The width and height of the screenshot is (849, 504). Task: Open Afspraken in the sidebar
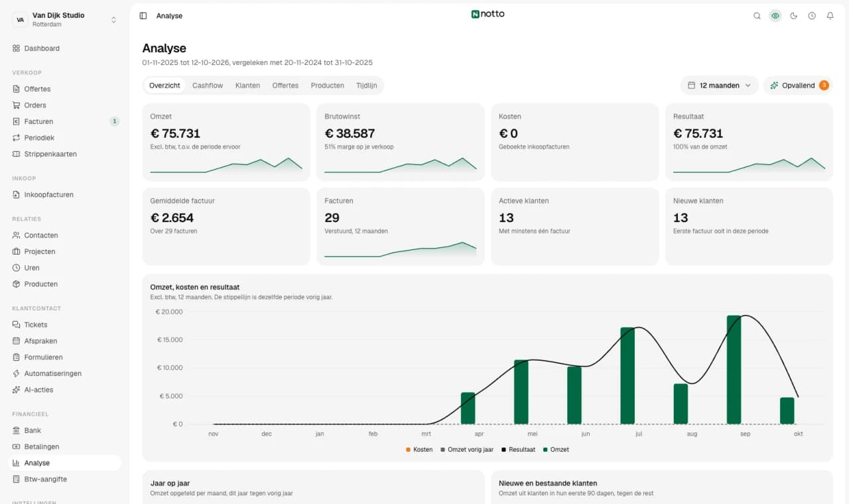click(x=65, y=341)
